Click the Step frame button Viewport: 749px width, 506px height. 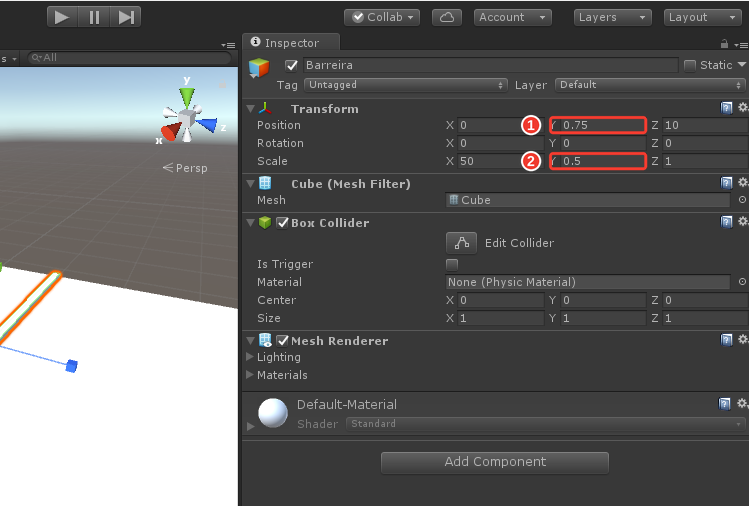pyautogui.click(x=126, y=17)
